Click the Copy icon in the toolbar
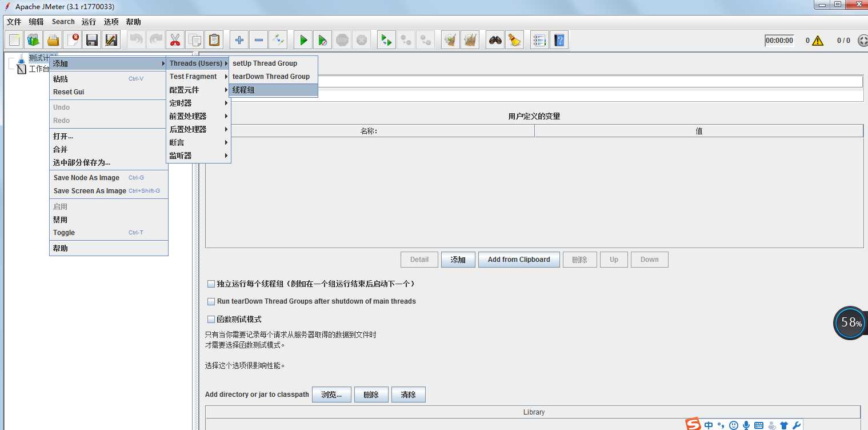868x430 pixels. point(195,40)
